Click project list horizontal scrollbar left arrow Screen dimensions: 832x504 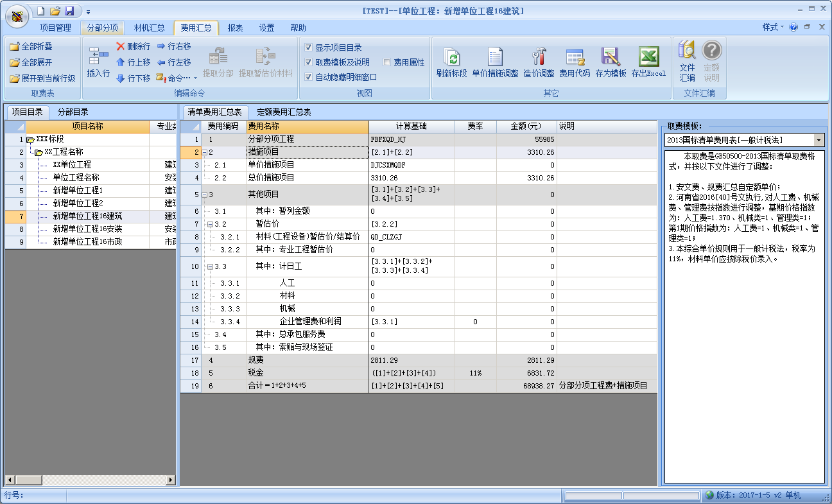(10, 480)
